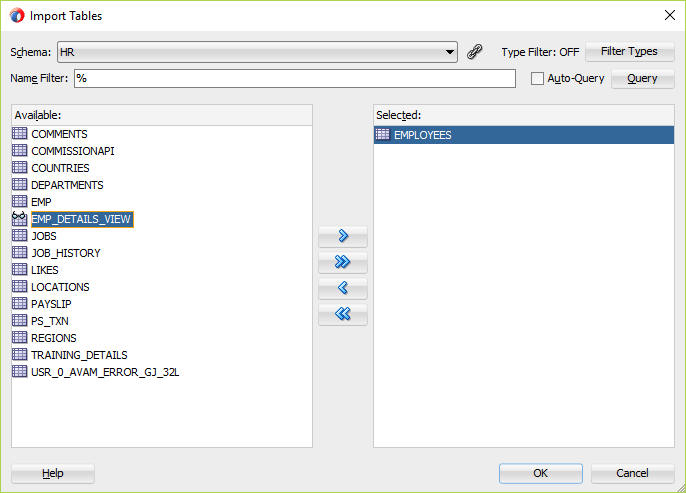686x493 pixels.
Task: Click the table icon beside COMMISSIONAPI
Action: (x=19, y=150)
